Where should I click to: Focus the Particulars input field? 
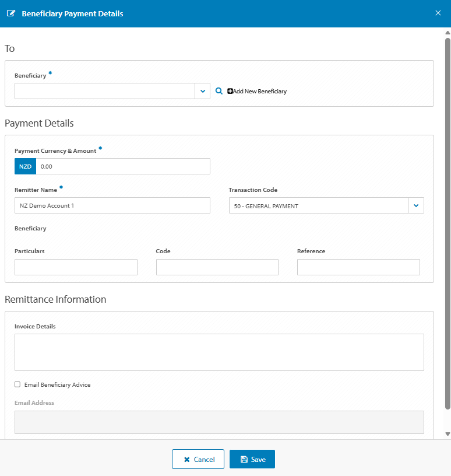[76, 267]
